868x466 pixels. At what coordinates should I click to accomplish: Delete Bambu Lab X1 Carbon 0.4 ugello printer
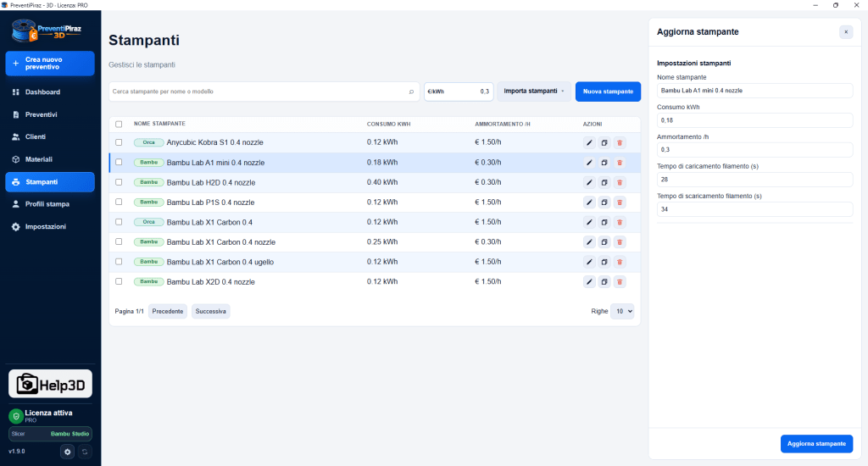coord(620,263)
